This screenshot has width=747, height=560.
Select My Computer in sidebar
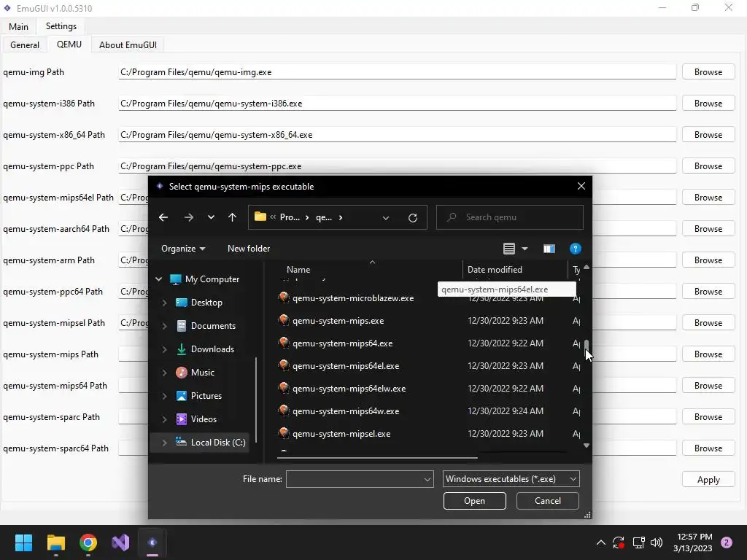[x=205, y=279]
